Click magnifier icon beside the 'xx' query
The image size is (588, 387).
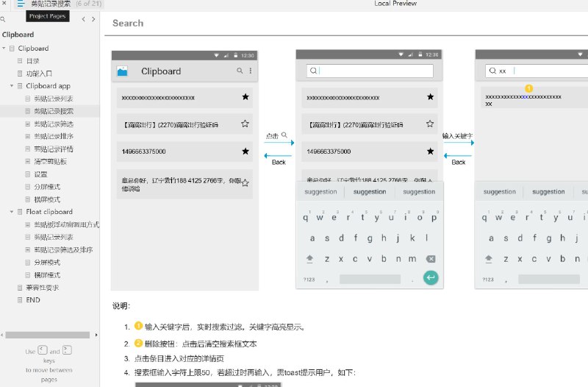(492, 71)
